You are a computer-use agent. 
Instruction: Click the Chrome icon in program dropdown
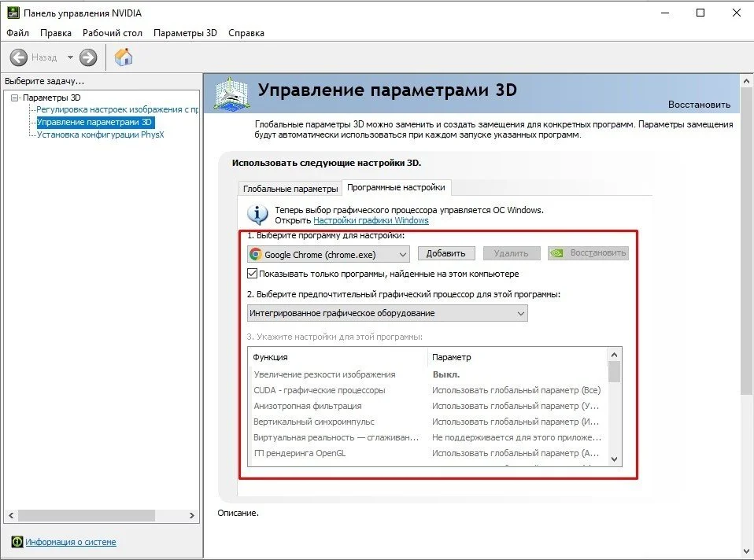256,254
